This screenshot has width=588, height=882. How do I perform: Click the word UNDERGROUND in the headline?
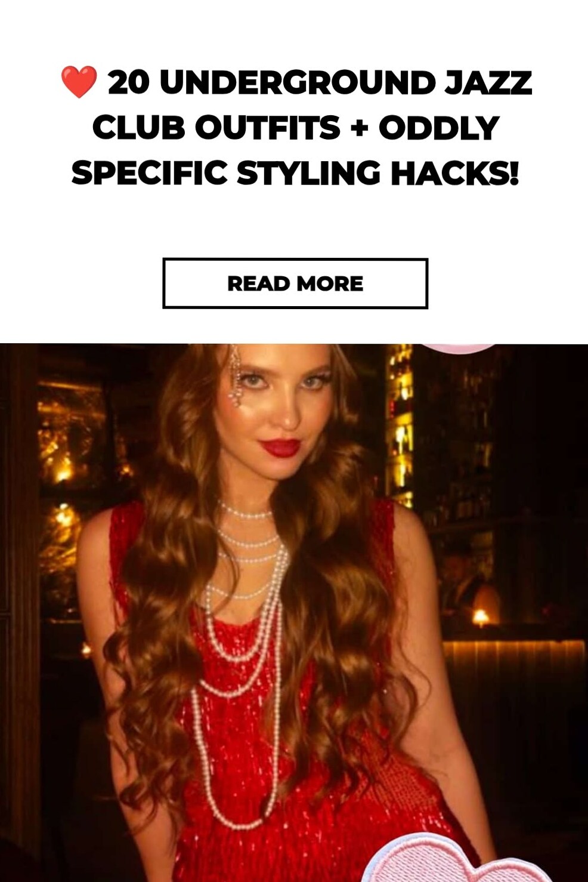298,82
